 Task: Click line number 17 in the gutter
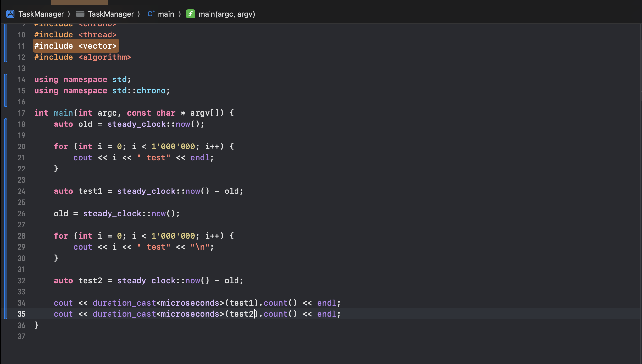click(21, 113)
